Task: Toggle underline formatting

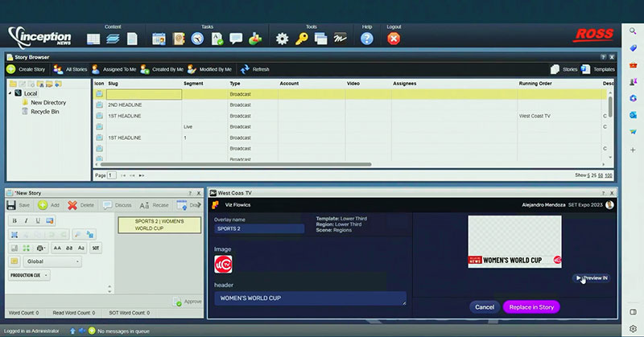Action: pos(38,221)
